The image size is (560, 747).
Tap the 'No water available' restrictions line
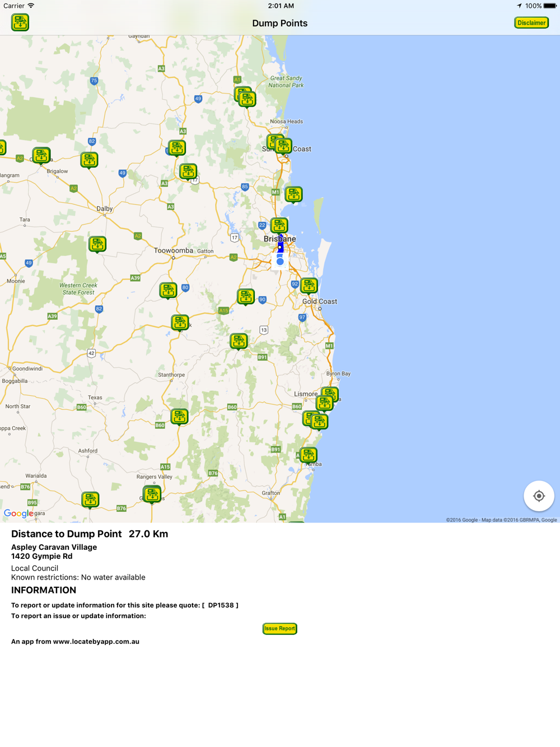click(x=78, y=577)
